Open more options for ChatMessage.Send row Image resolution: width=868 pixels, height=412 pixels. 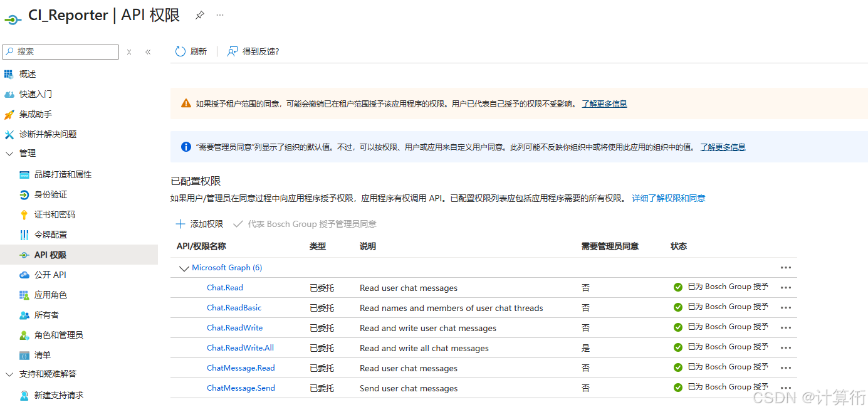tap(786, 388)
